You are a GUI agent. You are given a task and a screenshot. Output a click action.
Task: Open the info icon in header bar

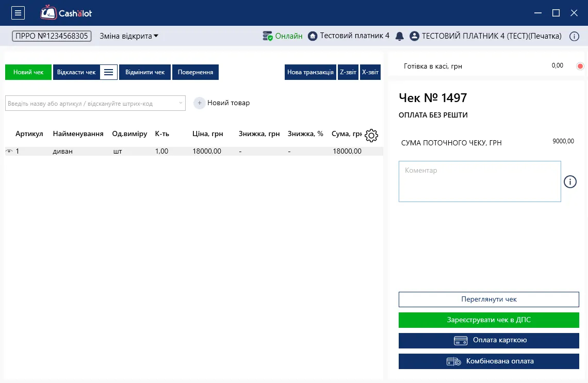(574, 37)
